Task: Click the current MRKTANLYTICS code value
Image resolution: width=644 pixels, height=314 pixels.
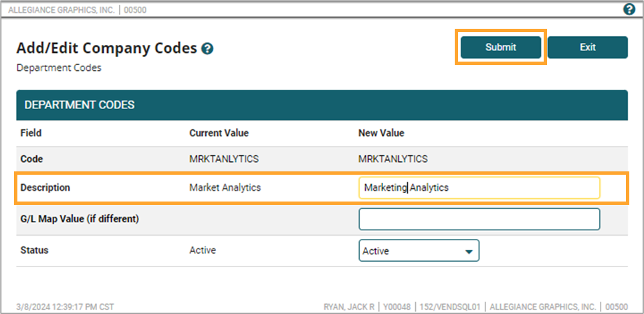Action: [x=224, y=159]
